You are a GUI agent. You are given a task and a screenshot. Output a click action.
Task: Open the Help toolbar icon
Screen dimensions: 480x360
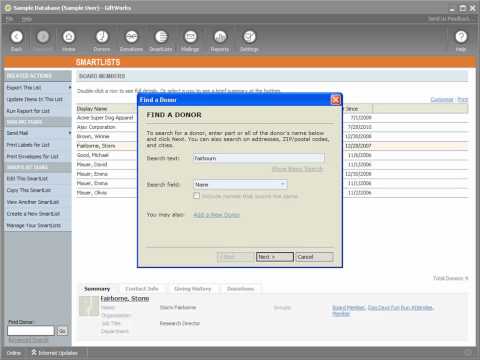point(461,37)
